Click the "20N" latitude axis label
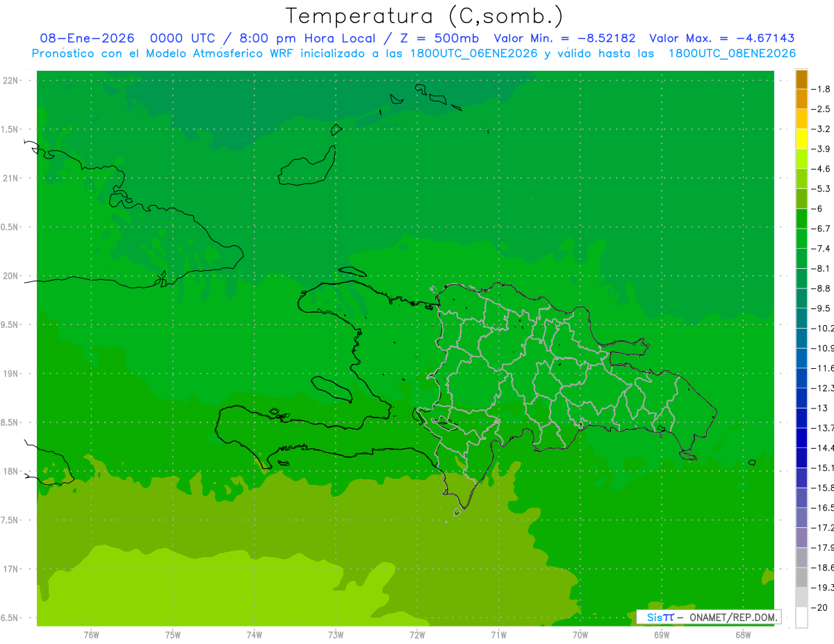Image resolution: width=834 pixels, height=644 pixels. click(x=12, y=276)
